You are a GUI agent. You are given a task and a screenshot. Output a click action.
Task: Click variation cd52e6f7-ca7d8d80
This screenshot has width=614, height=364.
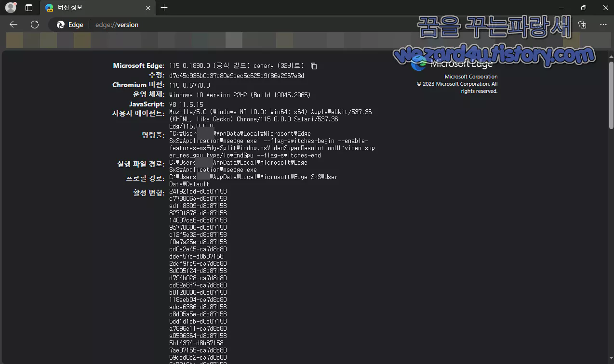tap(198, 285)
